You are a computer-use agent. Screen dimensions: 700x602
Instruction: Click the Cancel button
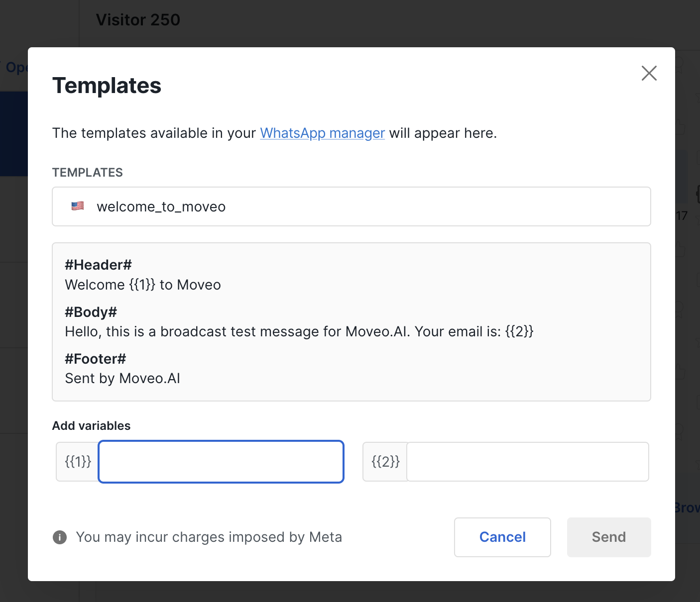[x=502, y=537]
